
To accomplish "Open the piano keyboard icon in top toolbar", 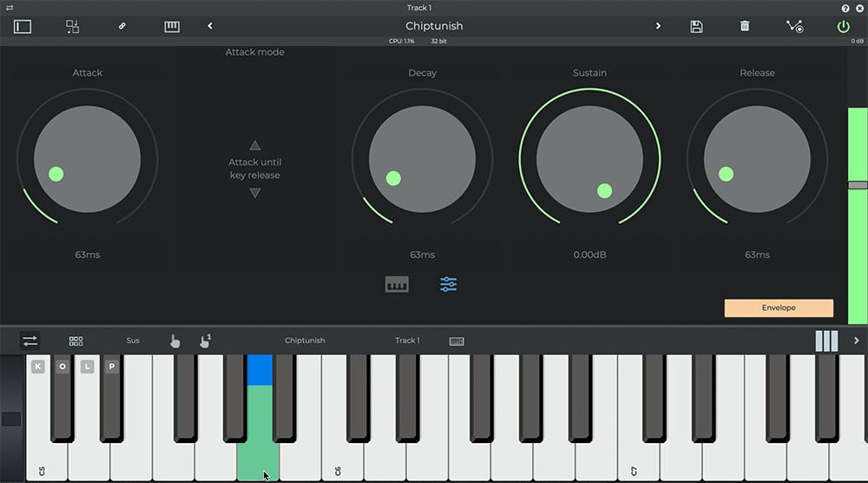I will pos(172,26).
